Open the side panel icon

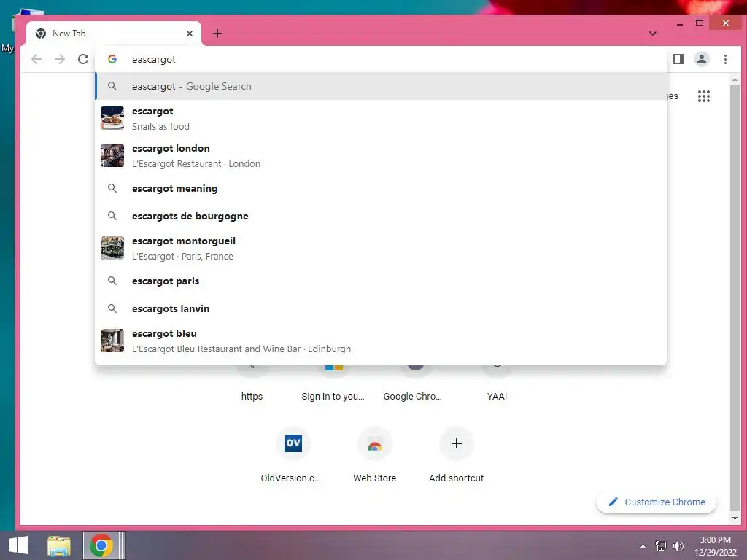click(x=678, y=59)
